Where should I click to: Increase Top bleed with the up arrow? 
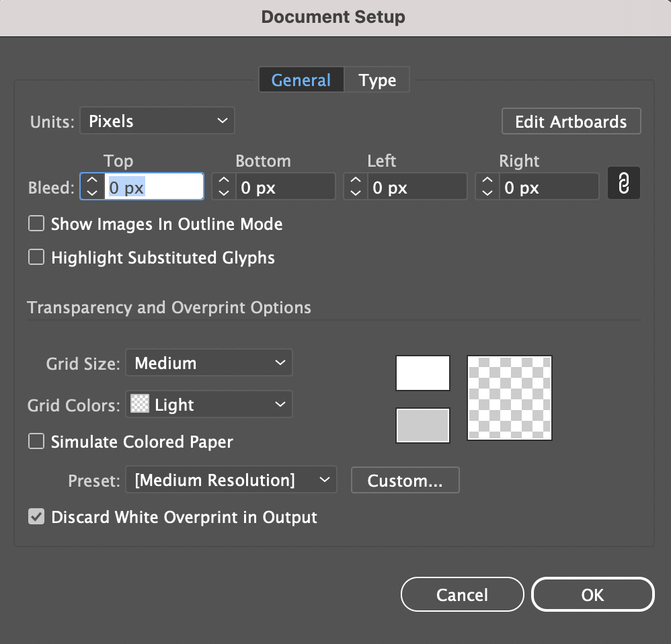pos(92,180)
